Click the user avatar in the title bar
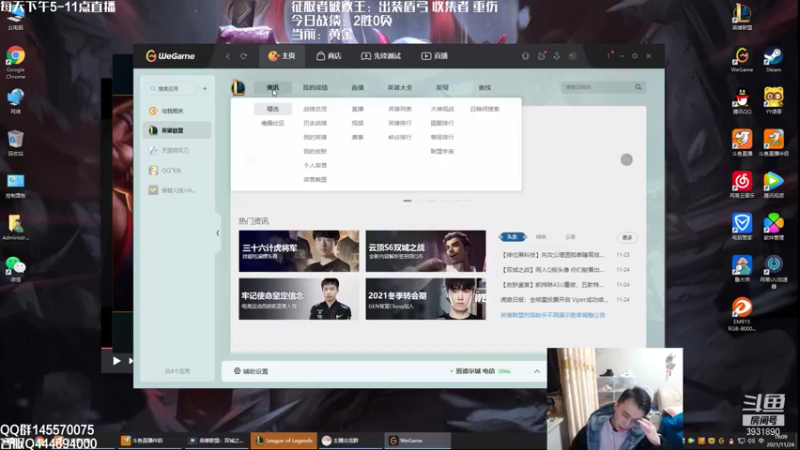This screenshot has width=800, height=450. [572, 56]
